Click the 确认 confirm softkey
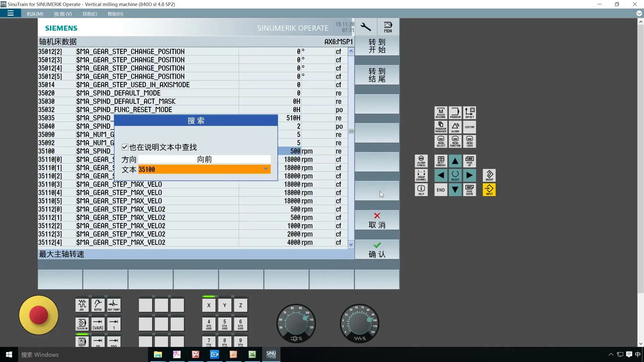644x362 pixels. pos(377,250)
